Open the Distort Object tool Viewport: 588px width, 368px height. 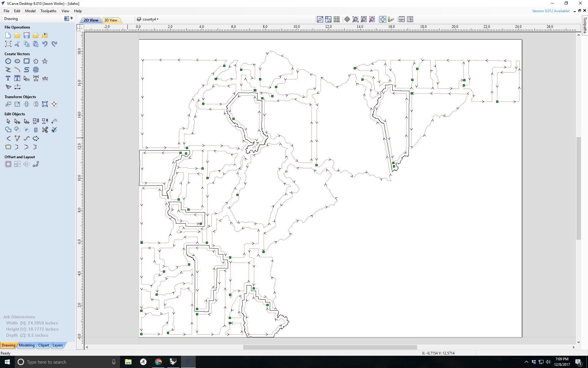pos(45,104)
